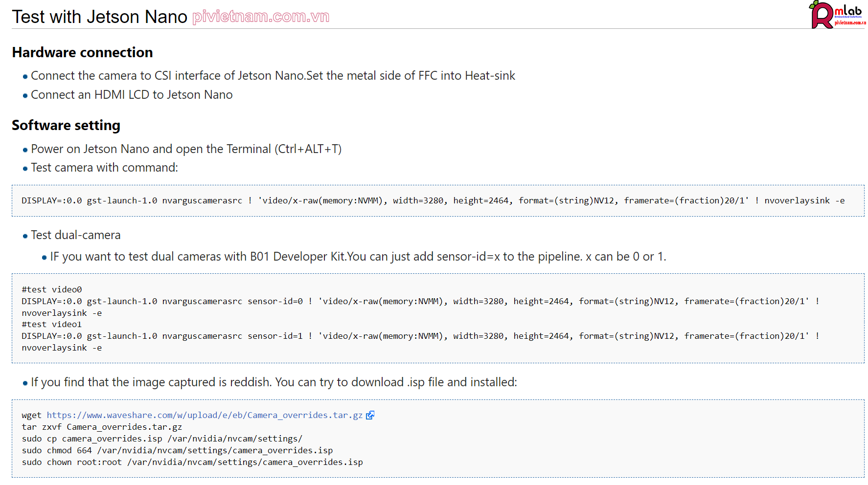Click 'Test camera with command:' text
868x485 pixels.
104,168
